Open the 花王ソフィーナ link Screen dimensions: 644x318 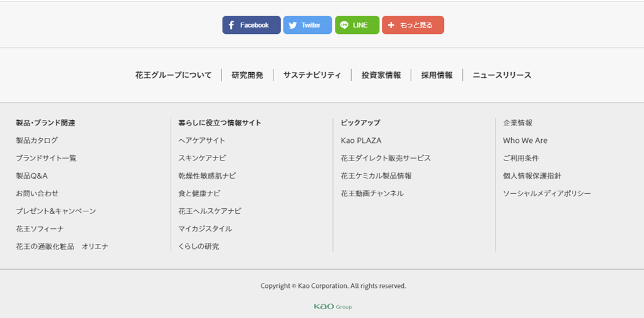coord(40,229)
